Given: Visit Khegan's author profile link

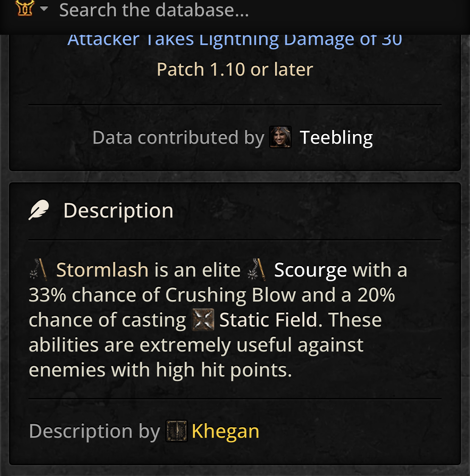Looking at the screenshot, I should coord(226,431).
